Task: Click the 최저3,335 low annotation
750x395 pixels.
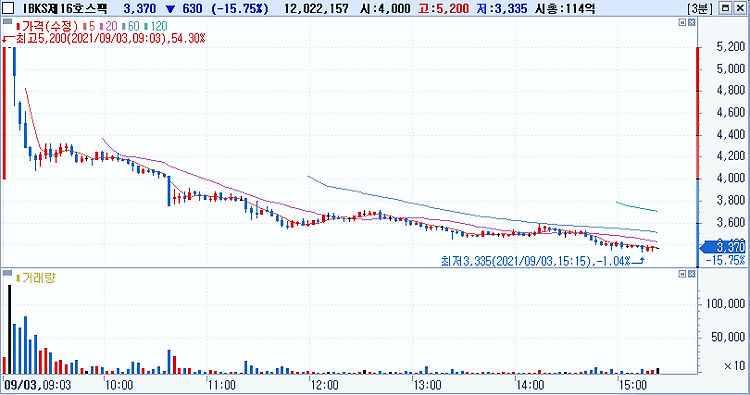Action: [x=536, y=261]
